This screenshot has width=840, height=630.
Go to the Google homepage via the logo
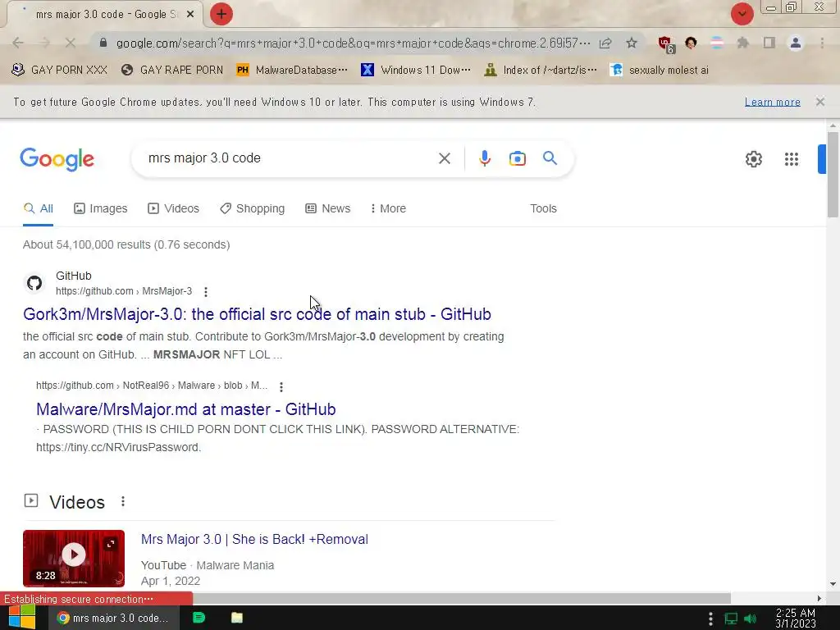click(x=57, y=159)
